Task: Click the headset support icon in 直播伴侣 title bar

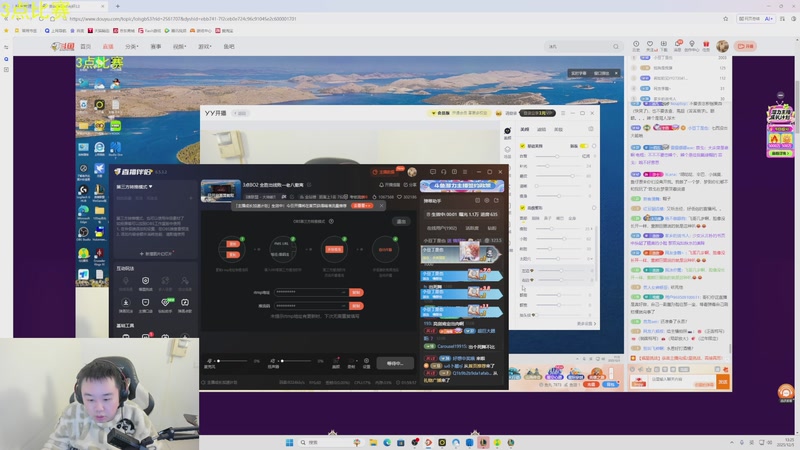Action: tap(443, 172)
